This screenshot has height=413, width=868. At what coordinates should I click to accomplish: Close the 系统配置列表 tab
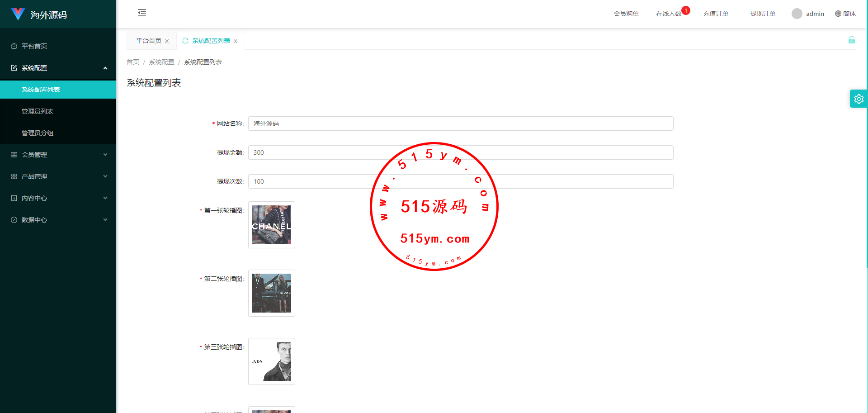236,41
